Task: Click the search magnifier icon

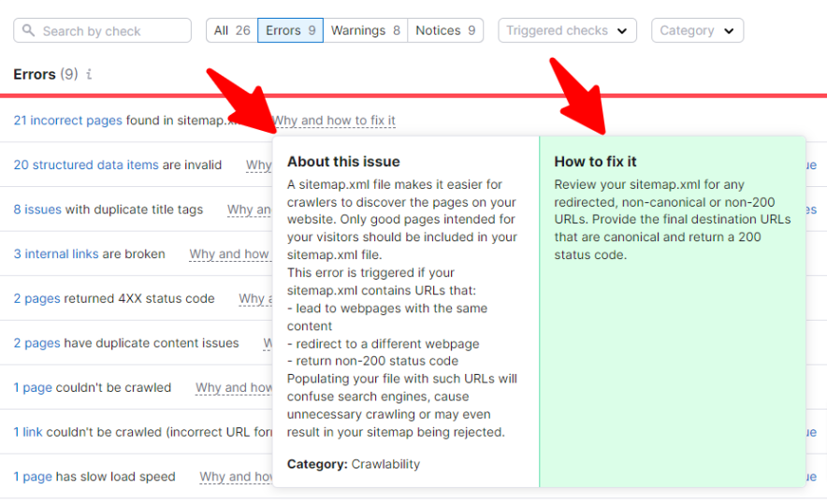Action: click(28, 31)
